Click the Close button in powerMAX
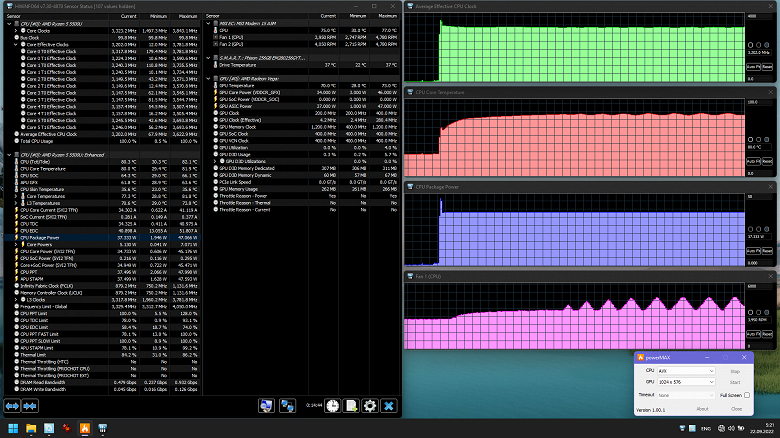Viewport: 780px width, 438px height. pos(736,409)
